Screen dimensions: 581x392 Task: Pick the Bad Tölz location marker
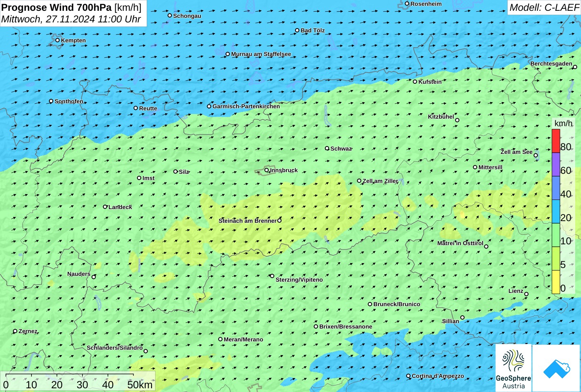pos(297,30)
